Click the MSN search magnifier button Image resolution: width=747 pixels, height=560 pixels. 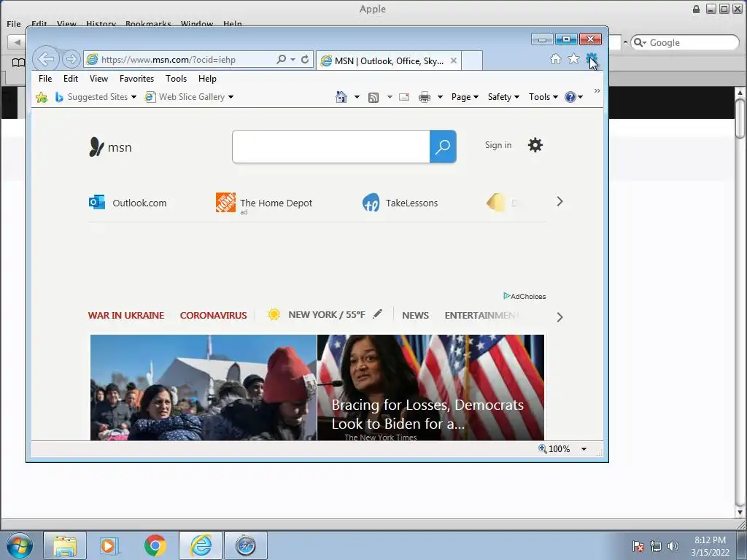[x=443, y=147]
